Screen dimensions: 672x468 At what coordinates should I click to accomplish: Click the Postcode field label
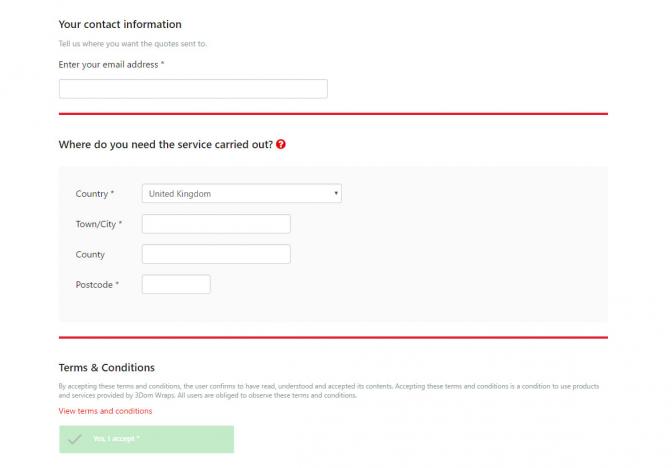97,285
